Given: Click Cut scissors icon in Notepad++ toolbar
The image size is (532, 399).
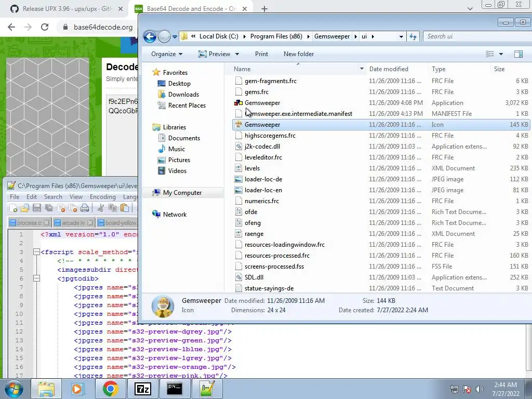Looking at the screenshot, I should (x=100, y=208).
